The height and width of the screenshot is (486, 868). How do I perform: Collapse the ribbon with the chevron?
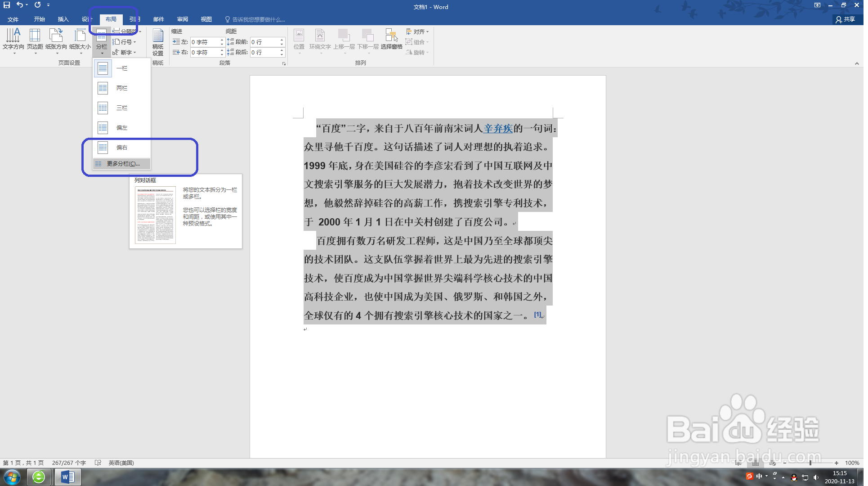[857, 64]
